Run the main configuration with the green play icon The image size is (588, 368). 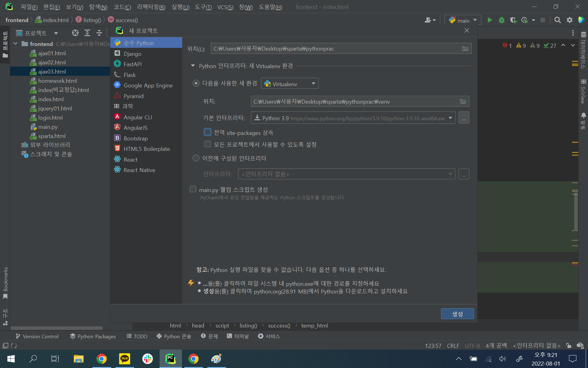click(490, 20)
